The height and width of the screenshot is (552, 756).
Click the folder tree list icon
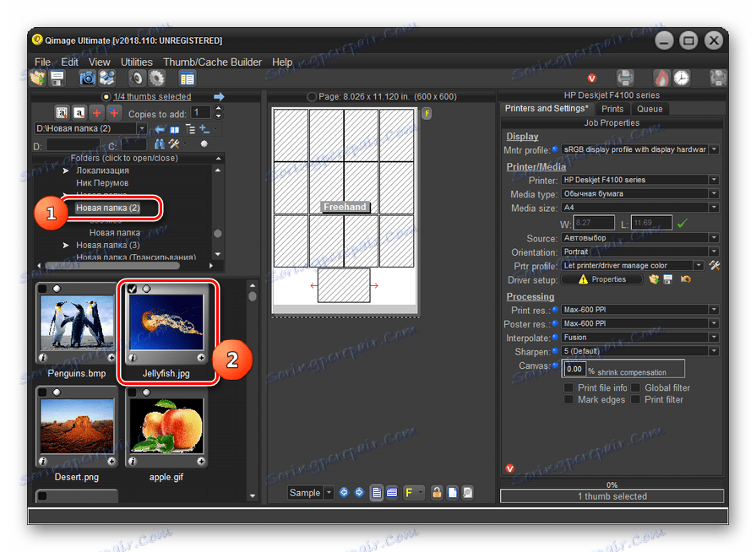190,129
